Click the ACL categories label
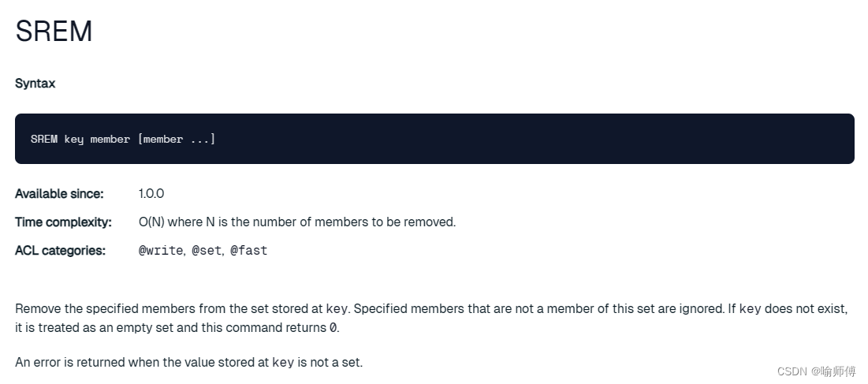Image resolution: width=868 pixels, height=384 pixels. pyautogui.click(x=60, y=250)
